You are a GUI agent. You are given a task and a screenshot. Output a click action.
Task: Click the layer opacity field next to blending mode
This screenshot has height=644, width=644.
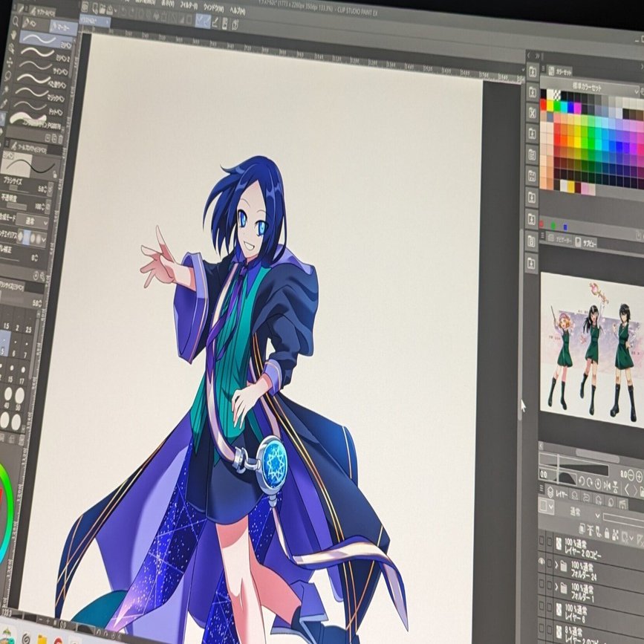tap(623, 521)
